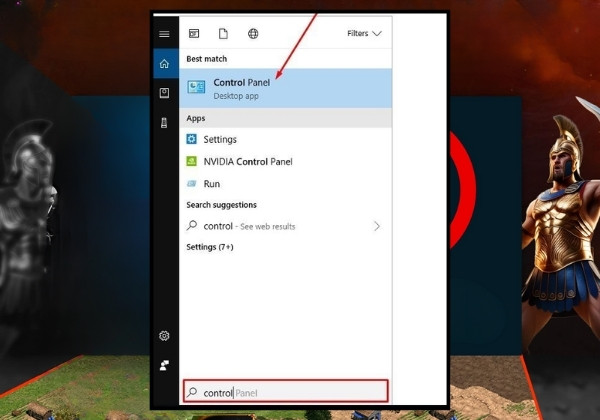Expand the Filters dropdown
The width and height of the screenshot is (600, 420).
(x=364, y=34)
